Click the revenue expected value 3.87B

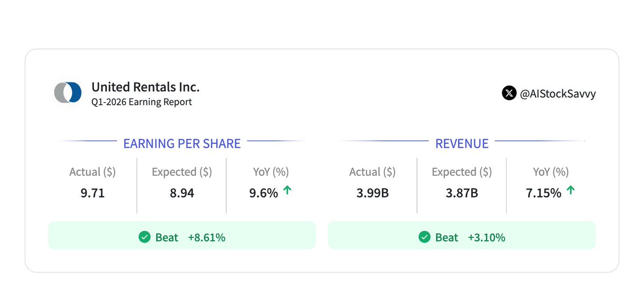[462, 193]
